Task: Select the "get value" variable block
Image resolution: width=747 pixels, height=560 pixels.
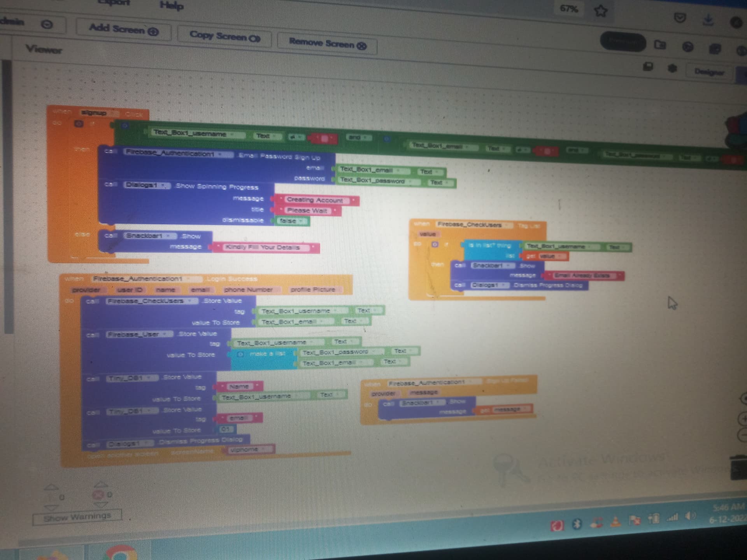Action: pos(545,256)
